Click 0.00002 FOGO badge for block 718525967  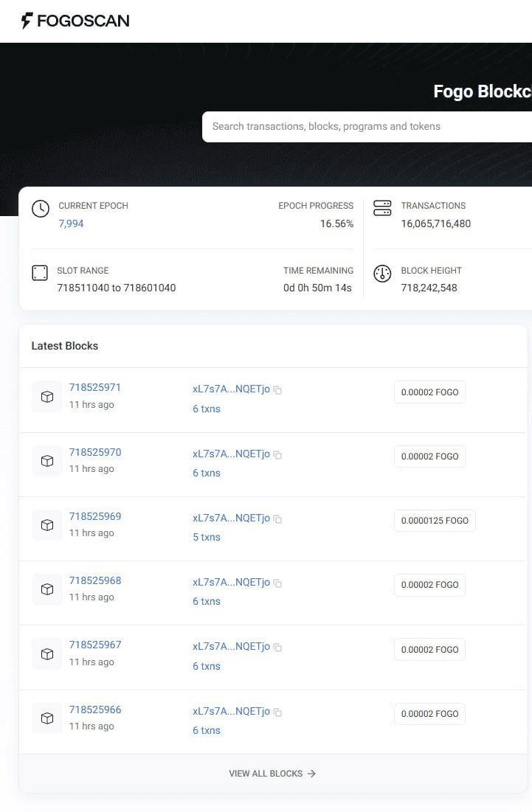pyautogui.click(x=429, y=650)
